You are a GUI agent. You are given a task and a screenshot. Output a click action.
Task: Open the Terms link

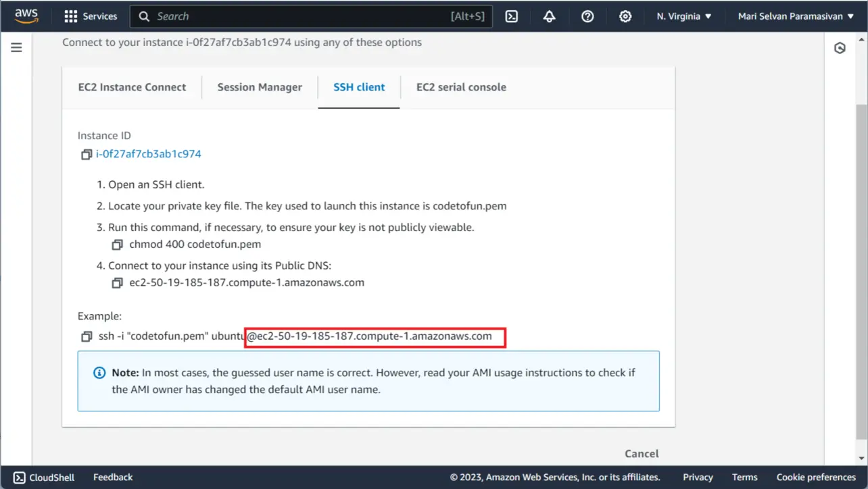point(745,478)
